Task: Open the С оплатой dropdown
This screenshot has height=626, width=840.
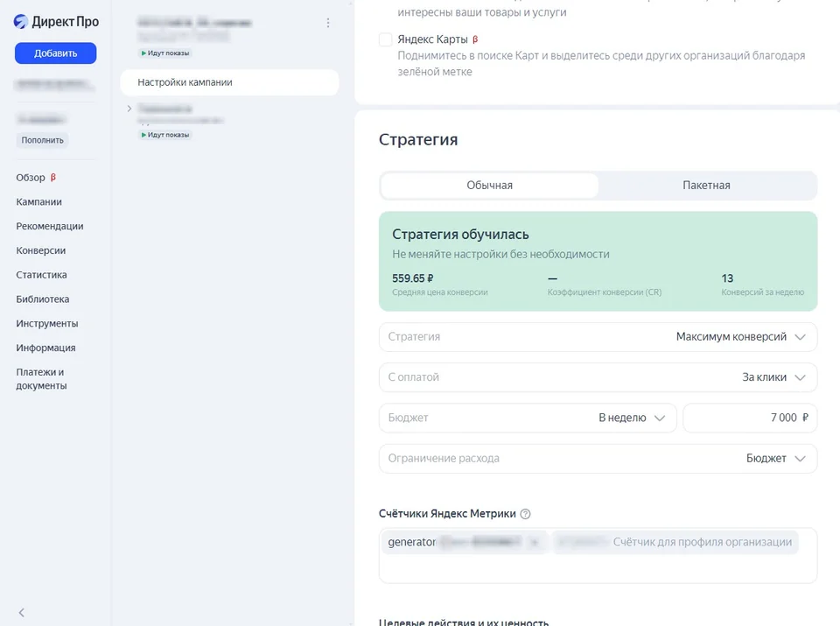Action: (598, 377)
